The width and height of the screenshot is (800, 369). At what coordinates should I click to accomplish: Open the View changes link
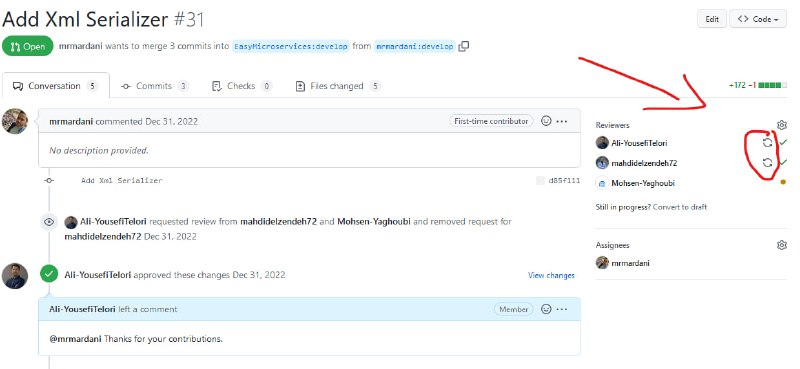551,276
